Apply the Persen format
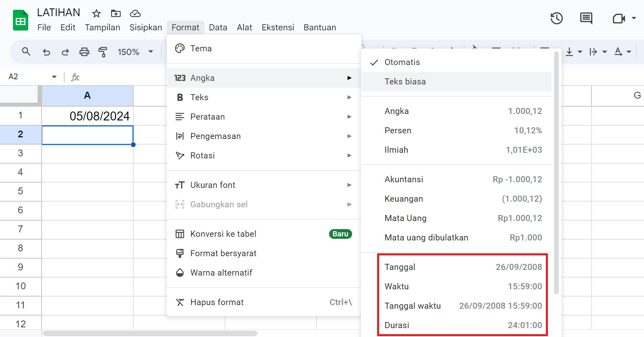 click(x=456, y=131)
